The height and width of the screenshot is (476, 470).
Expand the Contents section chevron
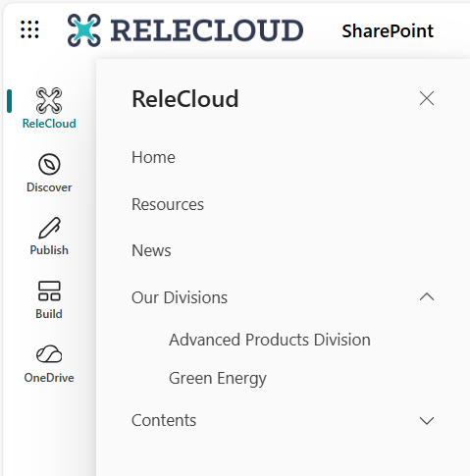[x=427, y=421]
